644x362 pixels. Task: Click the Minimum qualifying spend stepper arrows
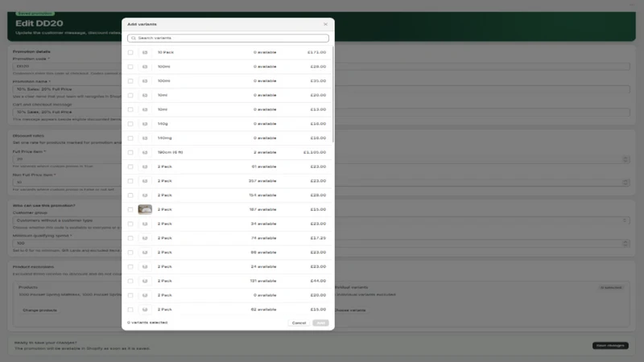(x=625, y=244)
